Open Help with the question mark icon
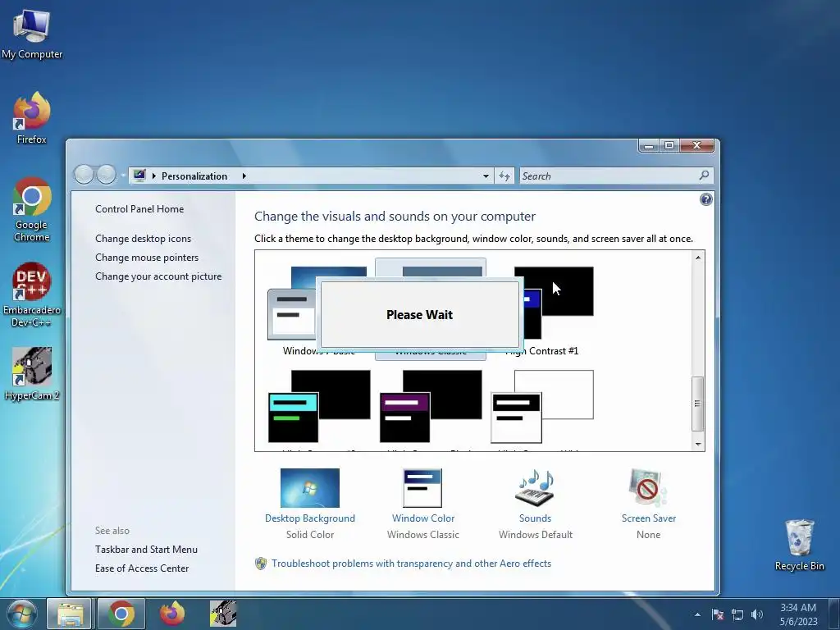This screenshot has height=630, width=840. 706,200
